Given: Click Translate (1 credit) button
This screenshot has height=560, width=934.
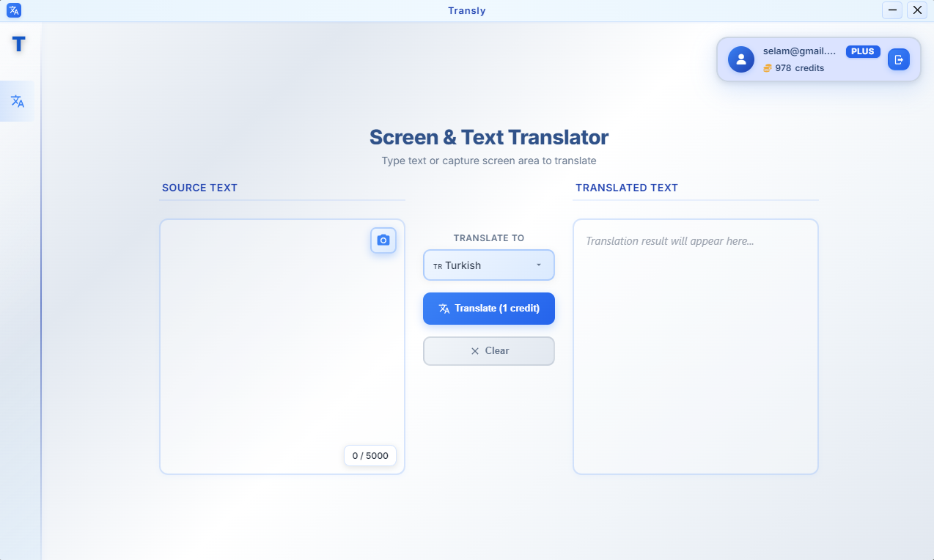Looking at the screenshot, I should click(489, 309).
